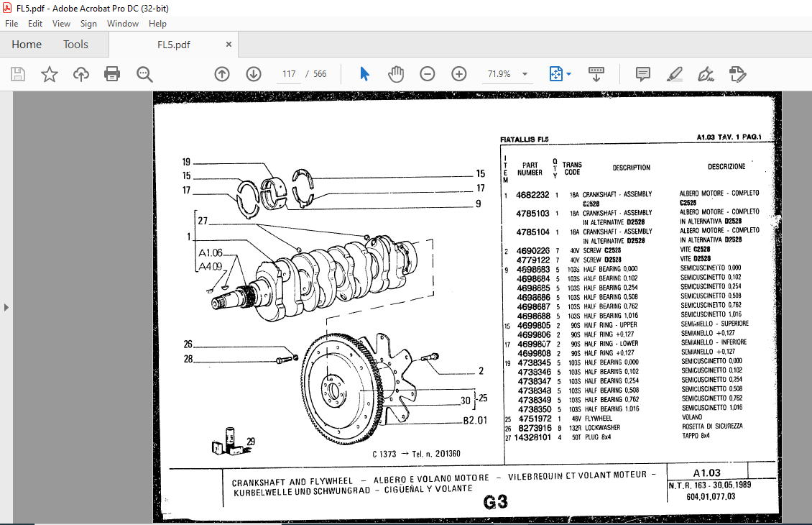Click the CRANKSHAFT AND FLYWHEEL caption
Viewport: 812px width, 525px height.
click(x=292, y=482)
